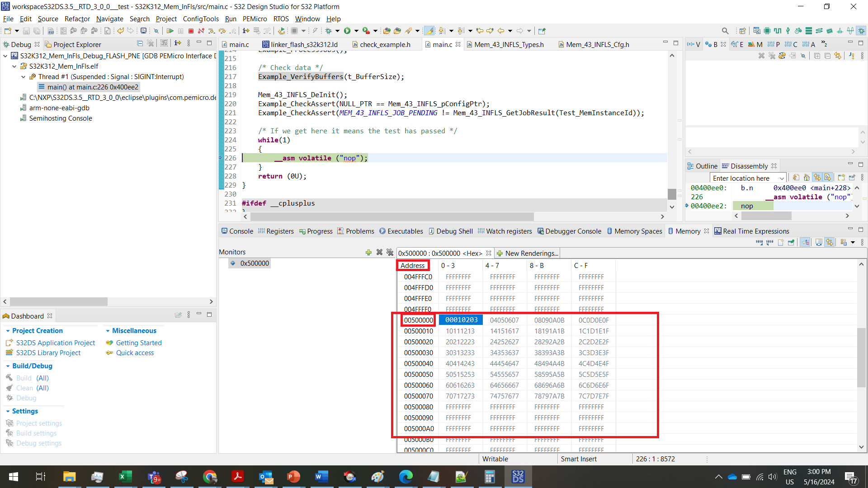Toggle linking memory rendering to debug context
868x488 pixels.
tap(805, 242)
